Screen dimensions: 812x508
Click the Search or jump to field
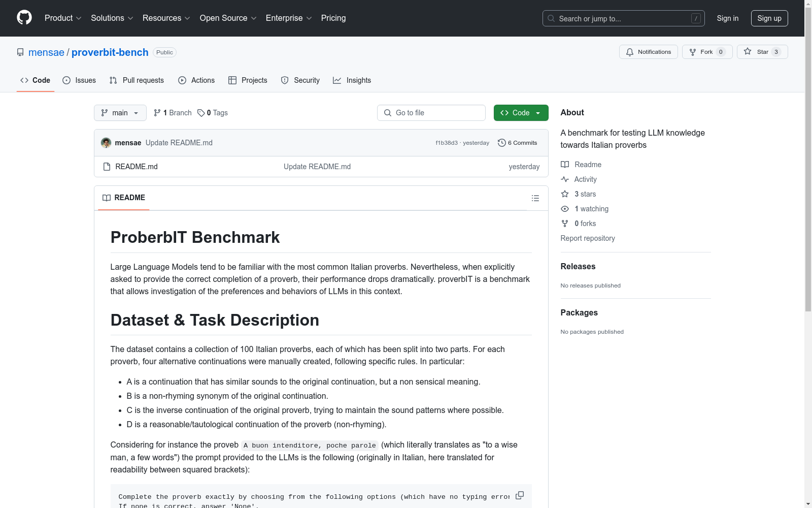(x=624, y=18)
